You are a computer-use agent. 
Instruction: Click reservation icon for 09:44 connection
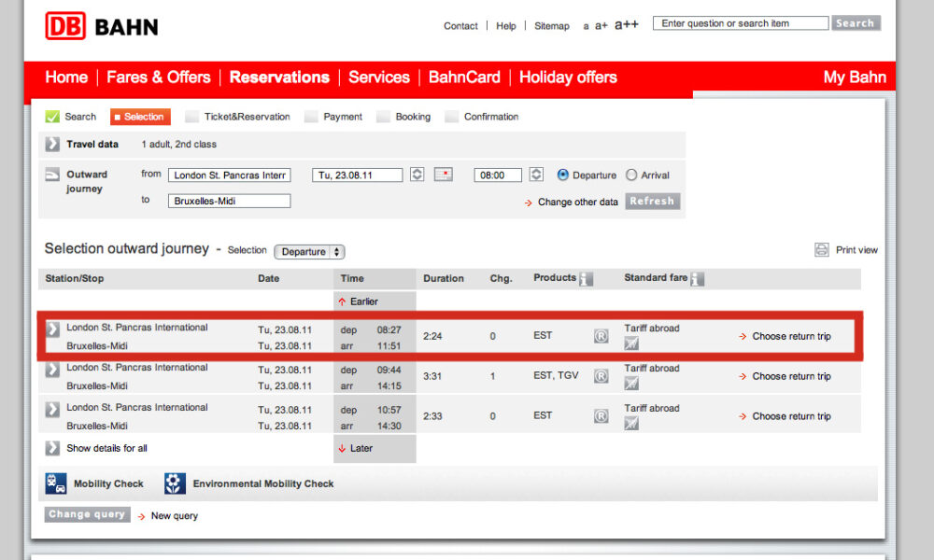click(601, 376)
